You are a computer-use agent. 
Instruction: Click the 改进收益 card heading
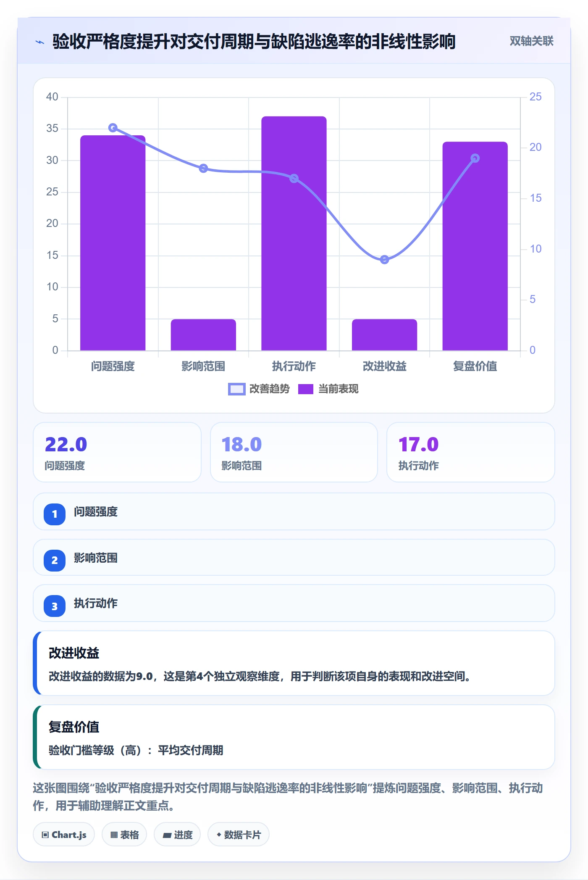coord(74,653)
